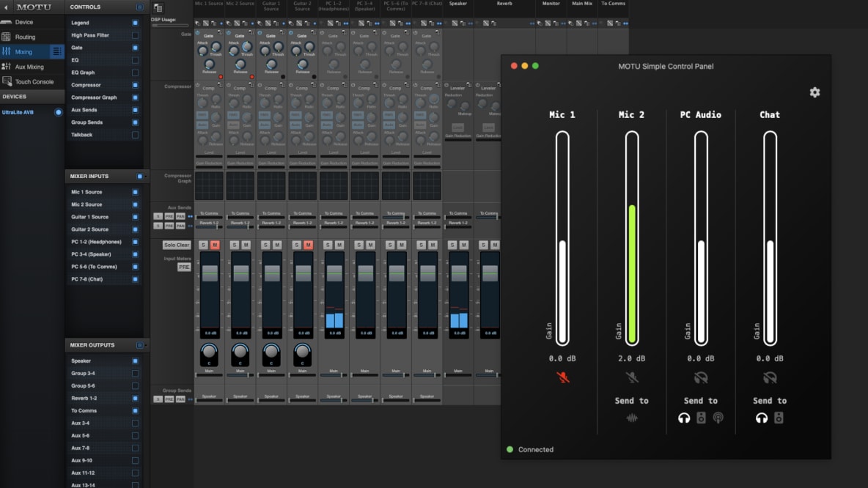868x488 pixels.
Task: Uncheck To Comms in Mixer Outputs
Action: click(x=135, y=411)
